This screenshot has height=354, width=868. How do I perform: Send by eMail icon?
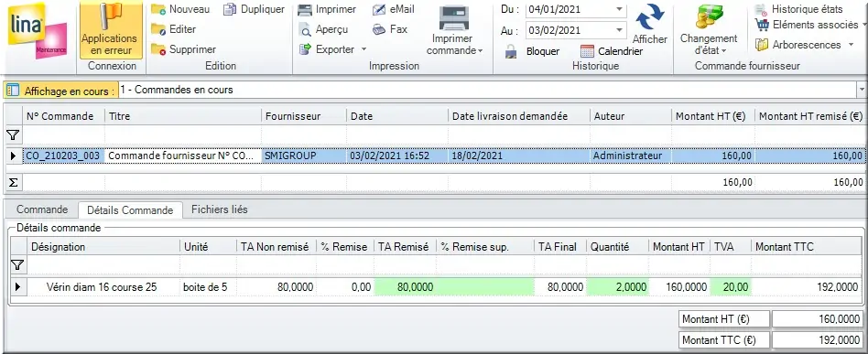(379, 9)
